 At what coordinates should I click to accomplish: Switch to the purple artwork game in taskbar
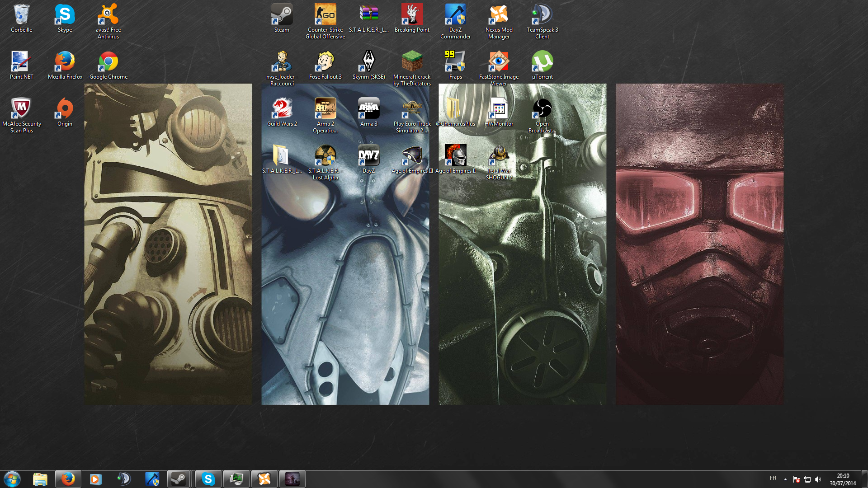pos(292,479)
